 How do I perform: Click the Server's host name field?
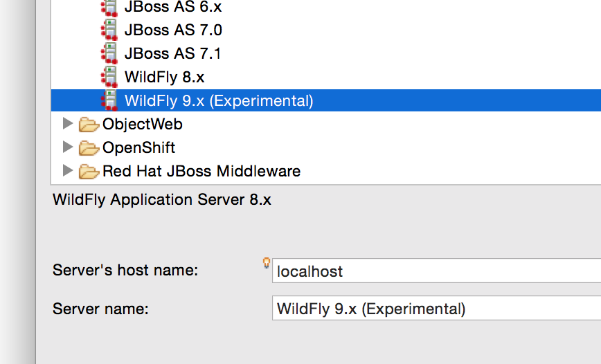tap(437, 271)
